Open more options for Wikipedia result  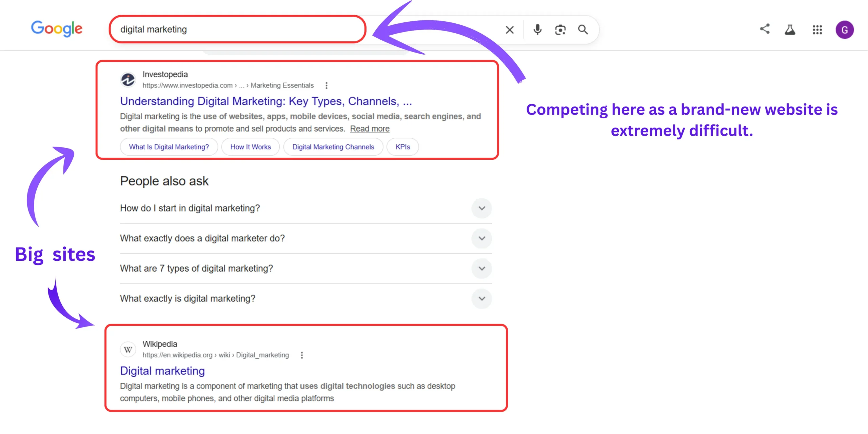coord(302,355)
